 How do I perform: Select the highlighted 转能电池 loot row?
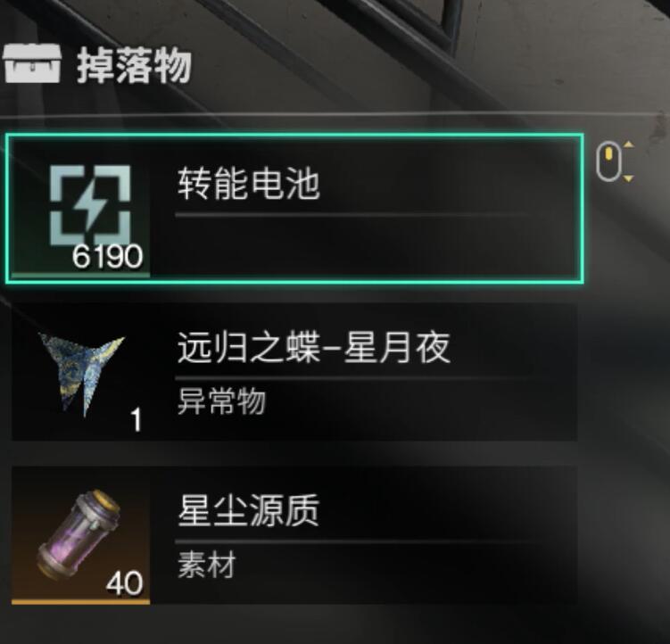(294, 208)
